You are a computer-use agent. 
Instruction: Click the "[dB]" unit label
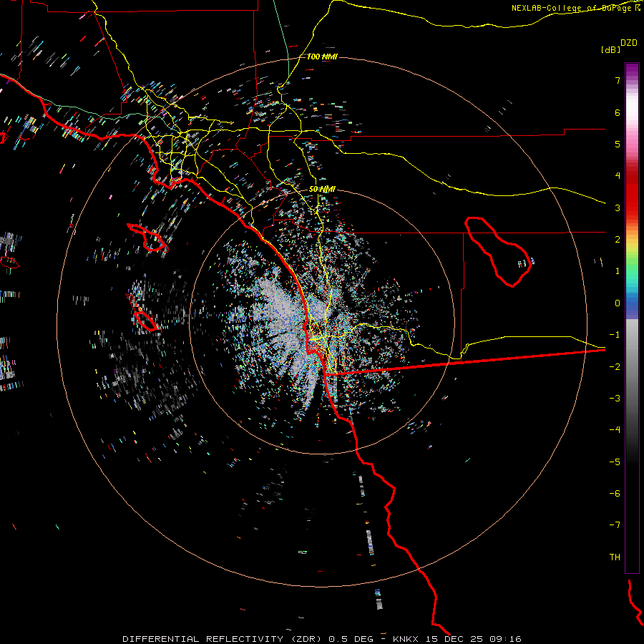click(611, 49)
